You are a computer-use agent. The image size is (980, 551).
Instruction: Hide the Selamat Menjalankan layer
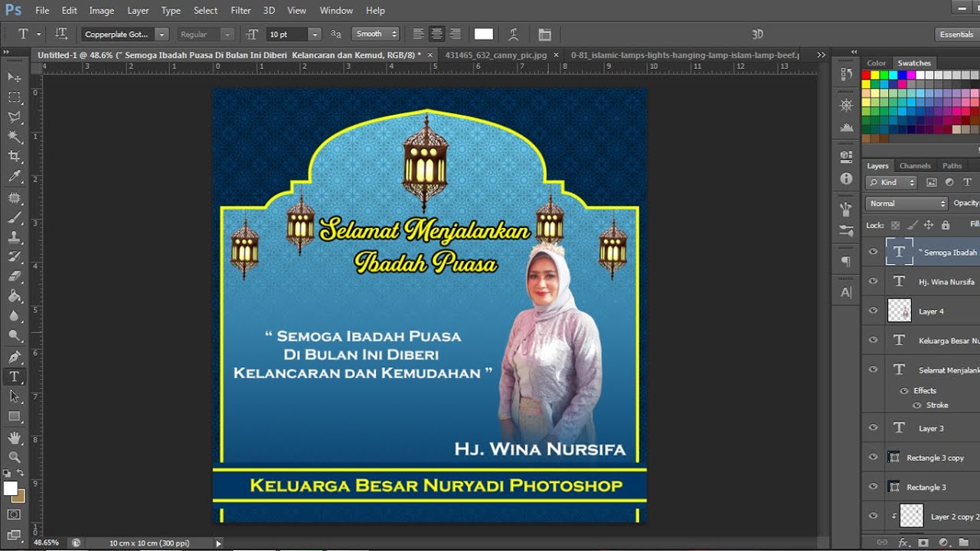(x=873, y=369)
